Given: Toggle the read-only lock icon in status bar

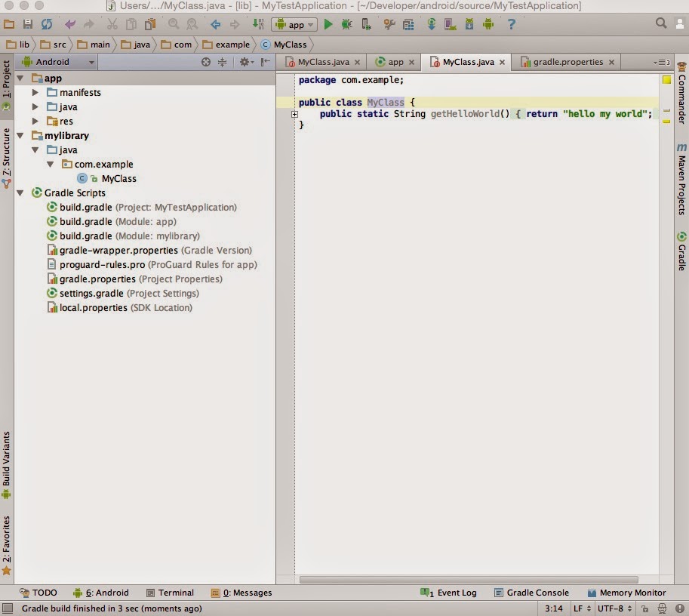Looking at the screenshot, I should click(644, 608).
